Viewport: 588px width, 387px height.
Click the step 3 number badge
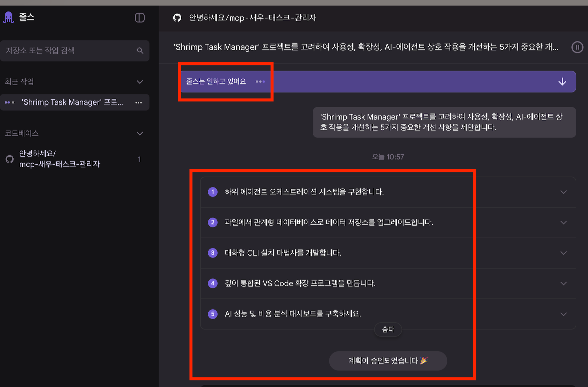point(213,253)
